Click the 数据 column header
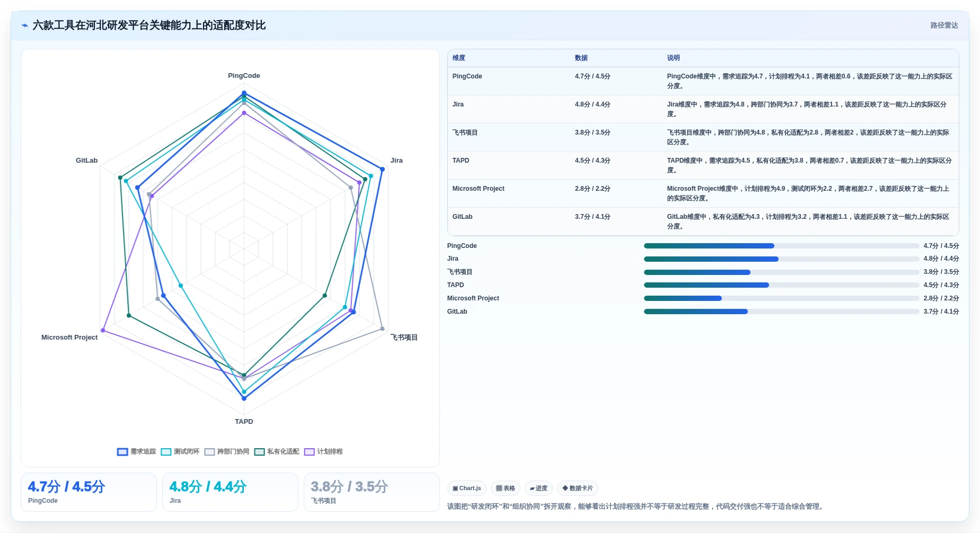This screenshot has height=533, width=980. [581, 58]
